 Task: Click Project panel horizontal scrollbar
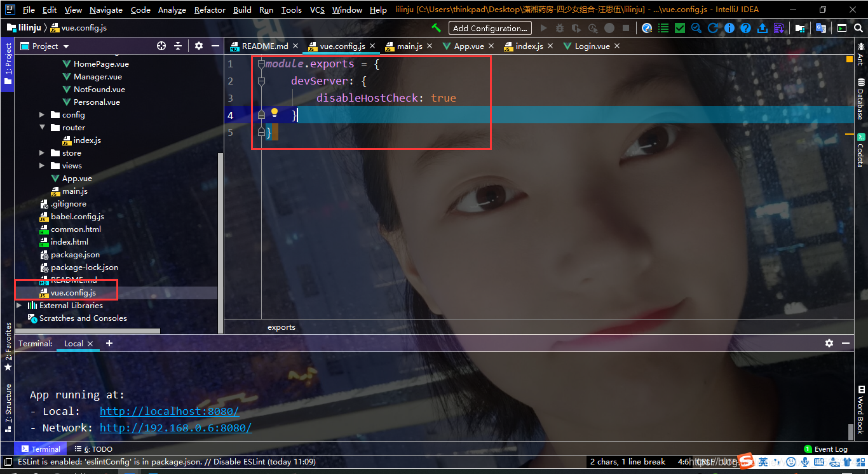point(88,331)
